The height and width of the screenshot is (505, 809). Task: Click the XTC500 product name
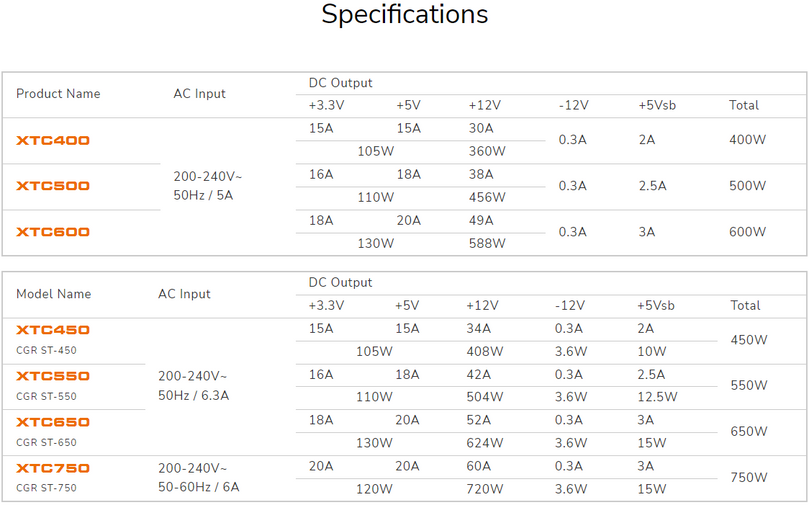(53, 186)
